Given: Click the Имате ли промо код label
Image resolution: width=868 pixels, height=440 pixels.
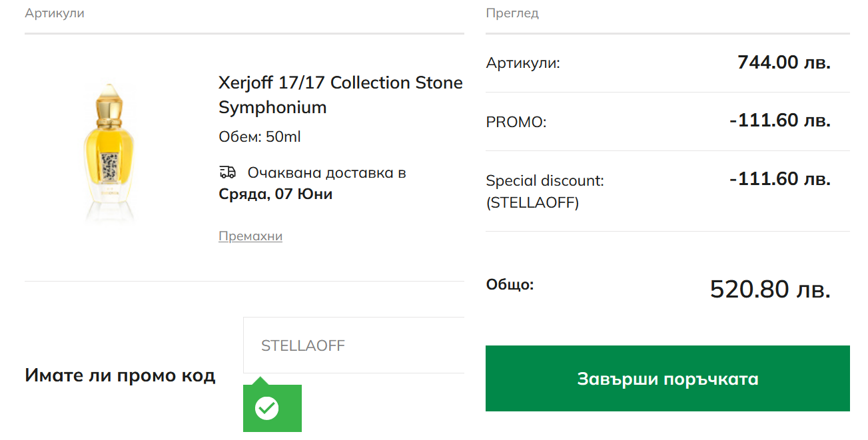Looking at the screenshot, I should (x=120, y=375).
